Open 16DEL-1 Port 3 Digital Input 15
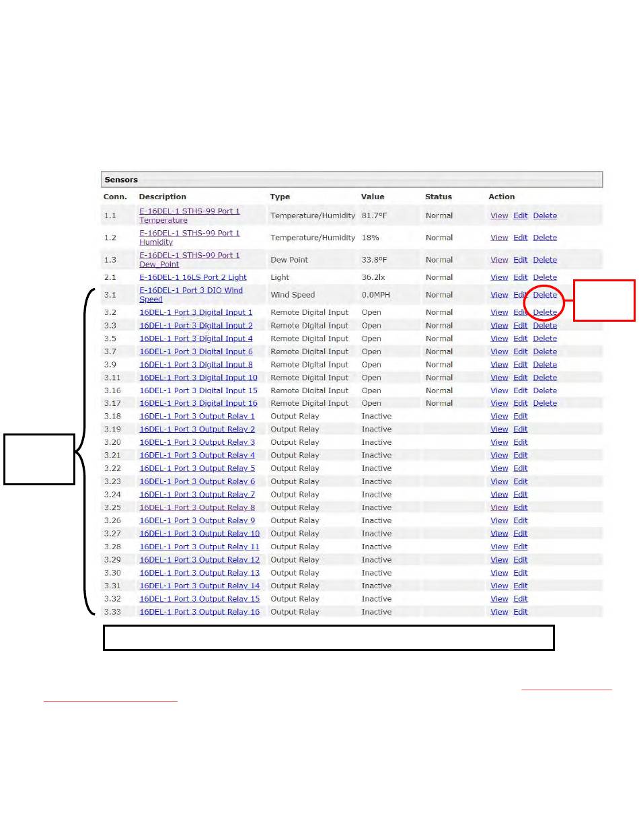The image size is (639, 840). point(198,390)
